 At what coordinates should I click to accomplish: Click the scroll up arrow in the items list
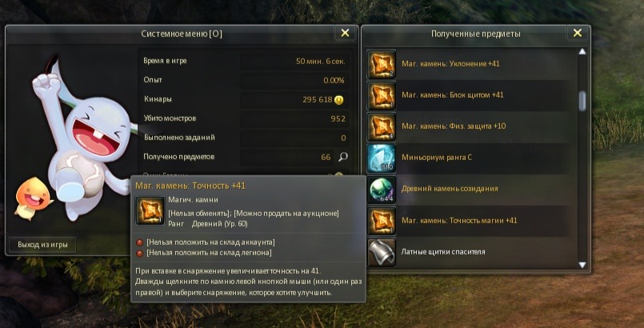(x=582, y=52)
